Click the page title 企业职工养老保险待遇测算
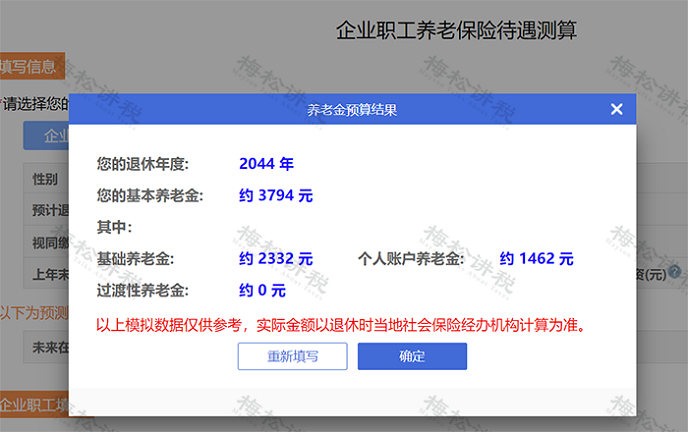This screenshot has width=688, height=432. [456, 30]
